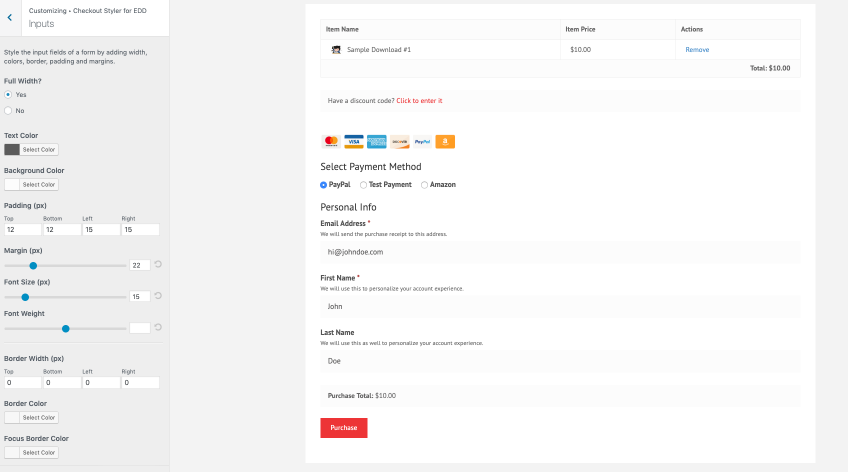Click the Border Width Left field

coord(101,383)
